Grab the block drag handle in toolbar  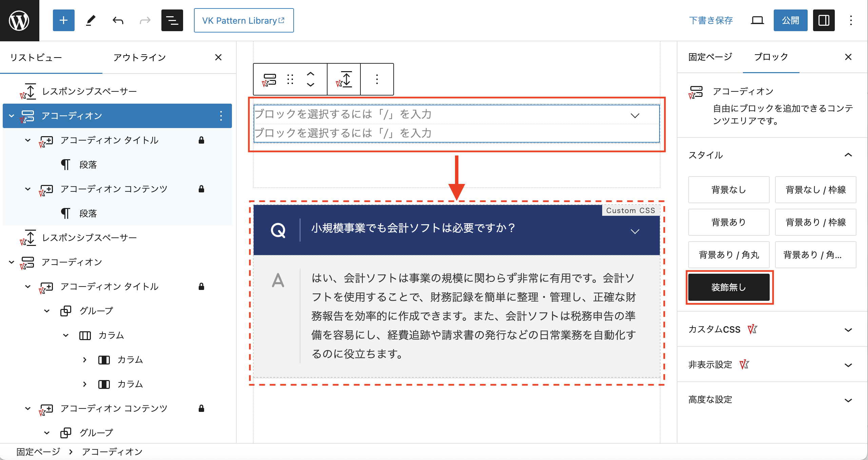[x=290, y=79]
